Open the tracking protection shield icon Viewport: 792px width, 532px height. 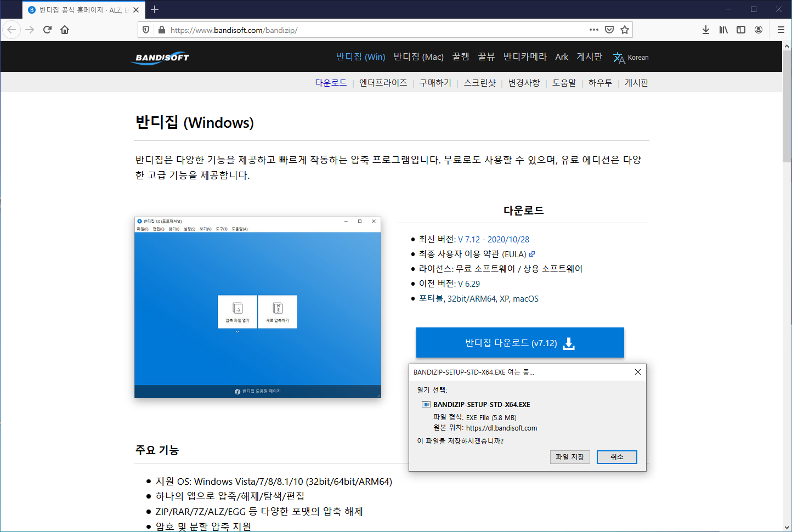[146, 30]
